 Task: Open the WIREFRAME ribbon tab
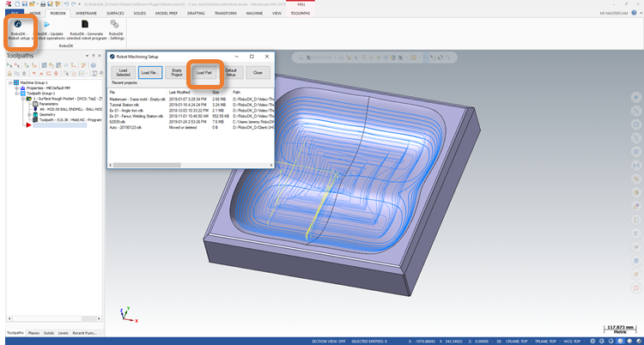[x=87, y=15]
